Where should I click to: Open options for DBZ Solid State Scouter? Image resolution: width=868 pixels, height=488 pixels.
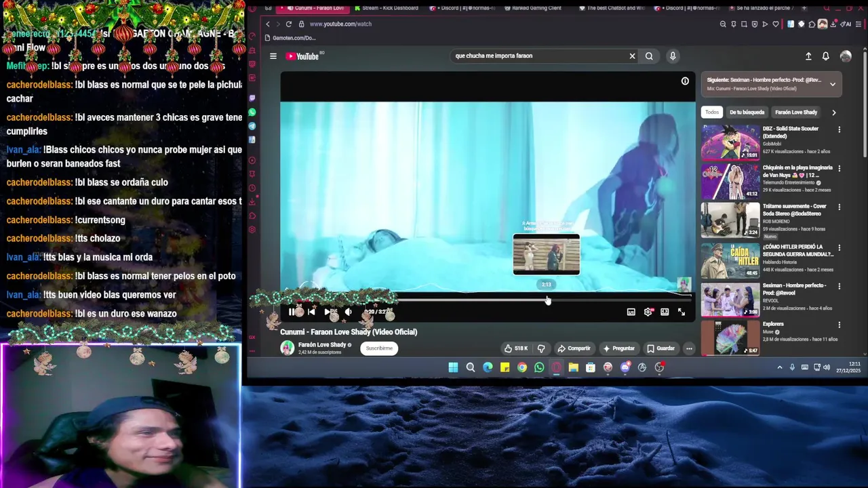[x=839, y=129]
